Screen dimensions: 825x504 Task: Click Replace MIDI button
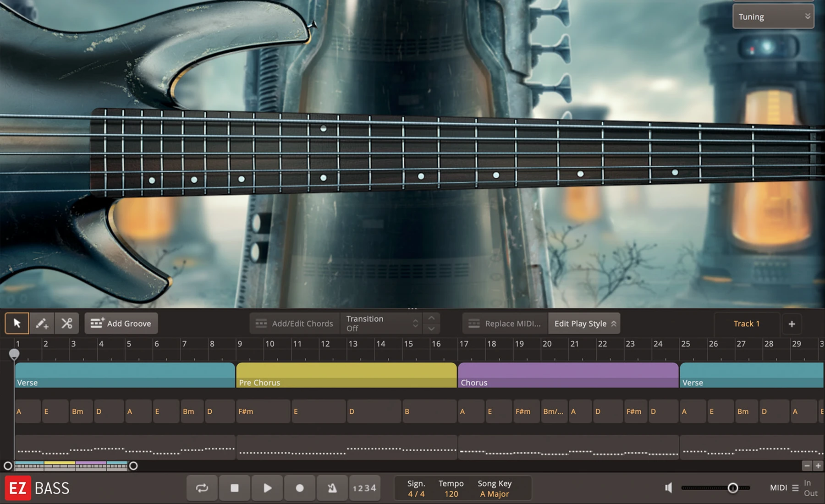(505, 323)
